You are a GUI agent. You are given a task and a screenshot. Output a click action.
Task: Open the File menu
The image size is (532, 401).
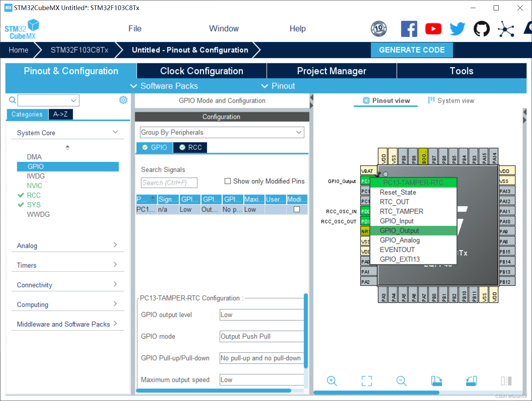coord(135,29)
